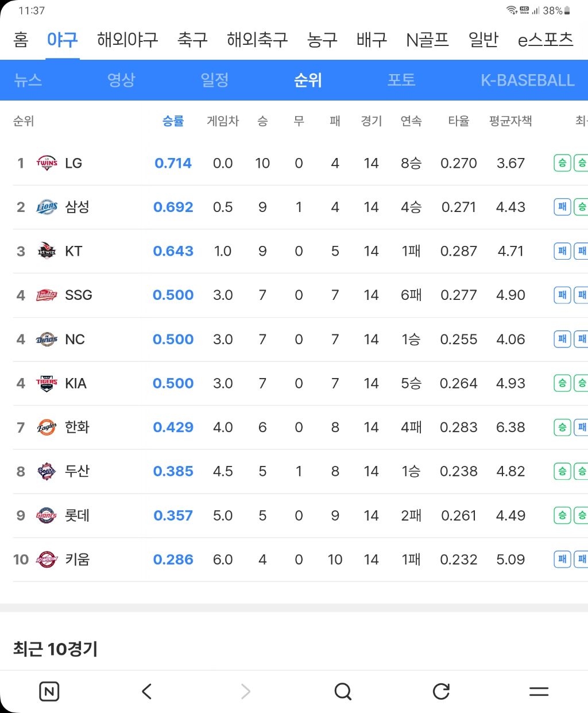Tap the 11:37 clock
The image size is (588, 713).
click(x=32, y=10)
